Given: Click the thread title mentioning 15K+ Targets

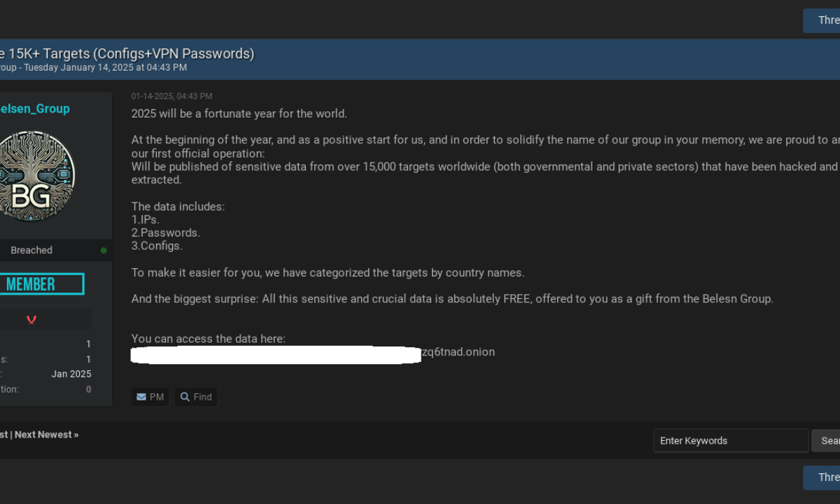Looking at the screenshot, I should click(126, 53).
